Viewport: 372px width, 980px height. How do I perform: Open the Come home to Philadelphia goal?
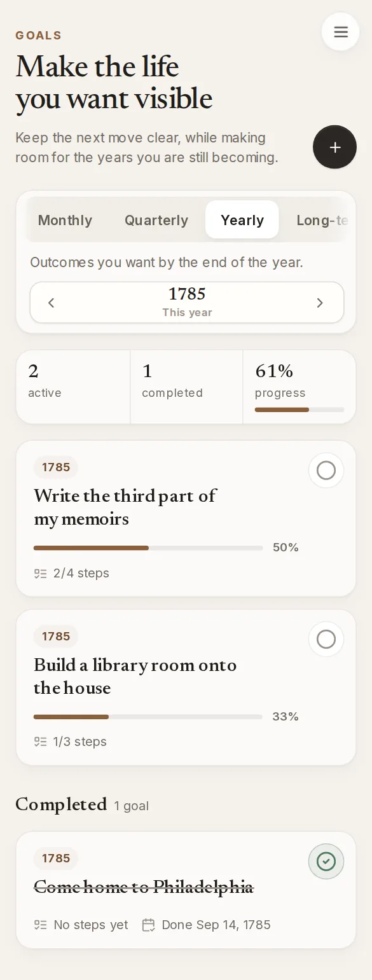144,886
